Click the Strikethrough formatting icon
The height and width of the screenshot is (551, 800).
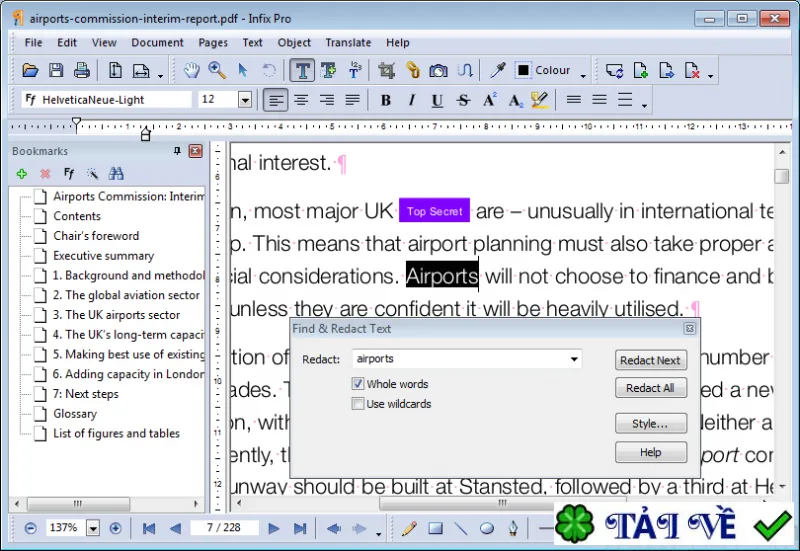tap(463, 100)
